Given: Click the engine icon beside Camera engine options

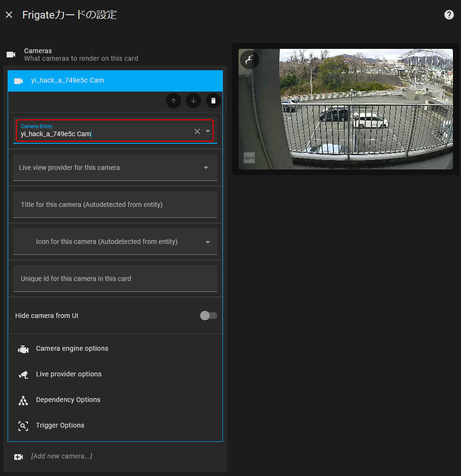Looking at the screenshot, I should (x=23, y=349).
